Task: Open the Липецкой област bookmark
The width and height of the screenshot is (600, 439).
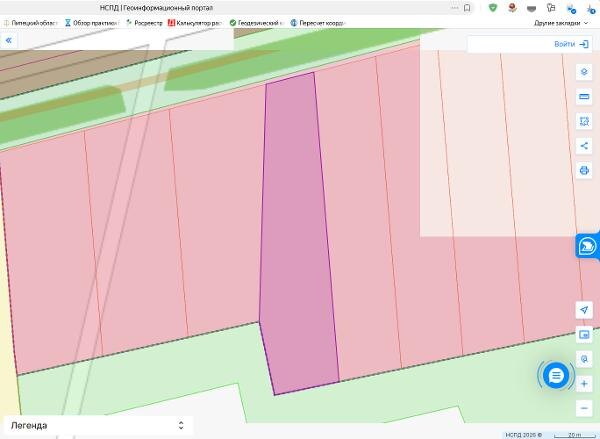Action: coord(30,23)
